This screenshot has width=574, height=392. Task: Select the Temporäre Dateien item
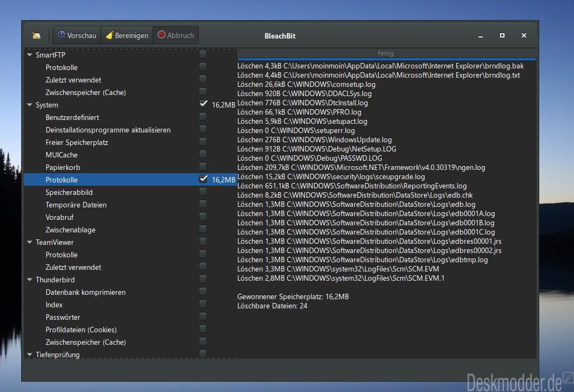coord(76,205)
